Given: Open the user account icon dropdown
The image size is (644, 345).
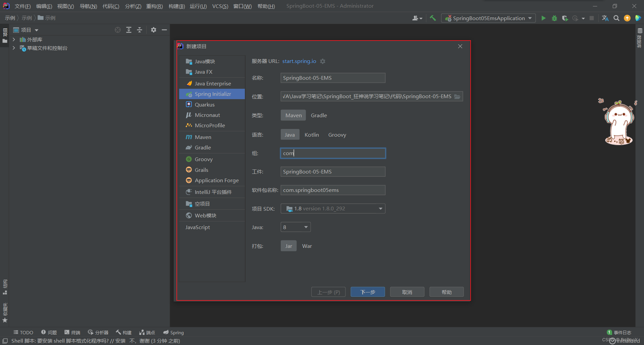Looking at the screenshot, I should click(417, 18).
